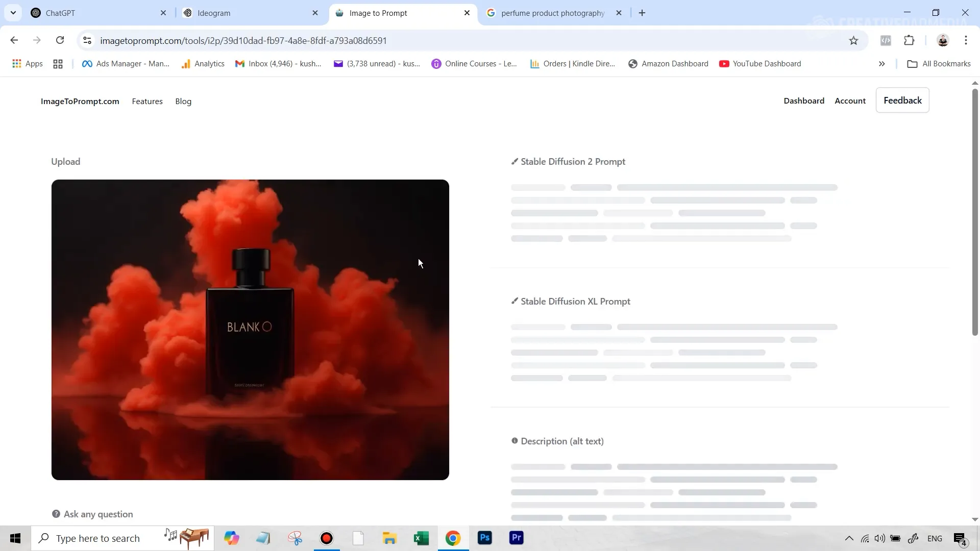Image resolution: width=980 pixels, height=551 pixels.
Task: Reload the current page
Action: click(60, 40)
